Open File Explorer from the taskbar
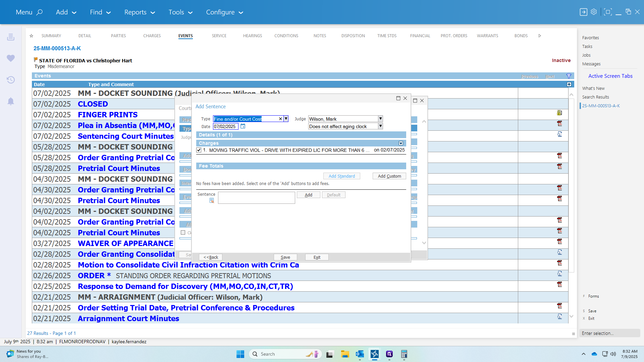Viewport: 644px width, 362px height. point(345,354)
